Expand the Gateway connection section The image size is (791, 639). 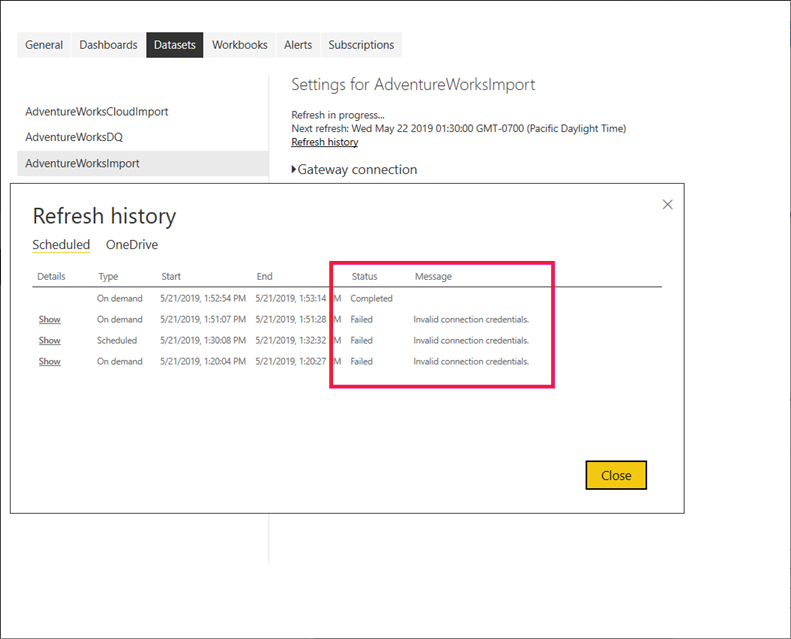(x=355, y=170)
